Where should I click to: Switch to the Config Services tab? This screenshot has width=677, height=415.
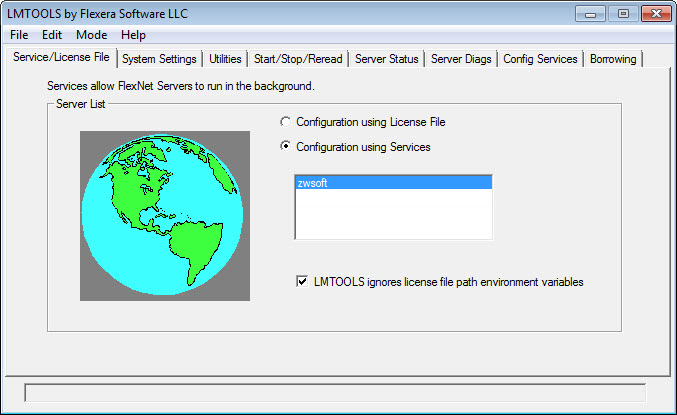click(x=540, y=59)
